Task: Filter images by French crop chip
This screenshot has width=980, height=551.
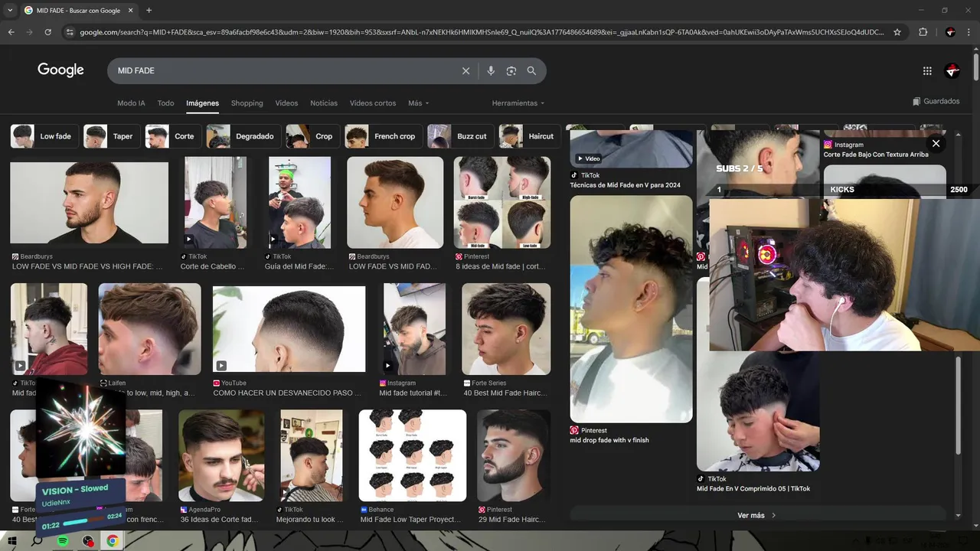Action: [383, 136]
